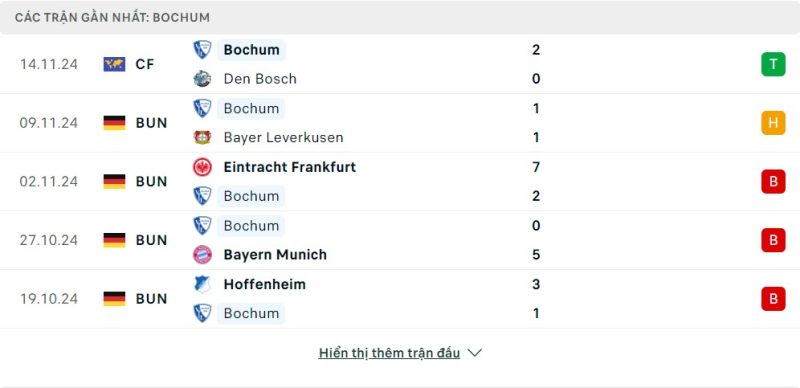Open the Eintracht Frankfurt team name

290,167
